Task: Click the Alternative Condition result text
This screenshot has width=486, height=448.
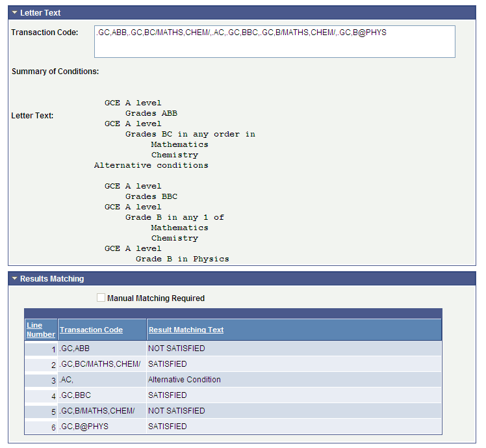Action: point(184,380)
